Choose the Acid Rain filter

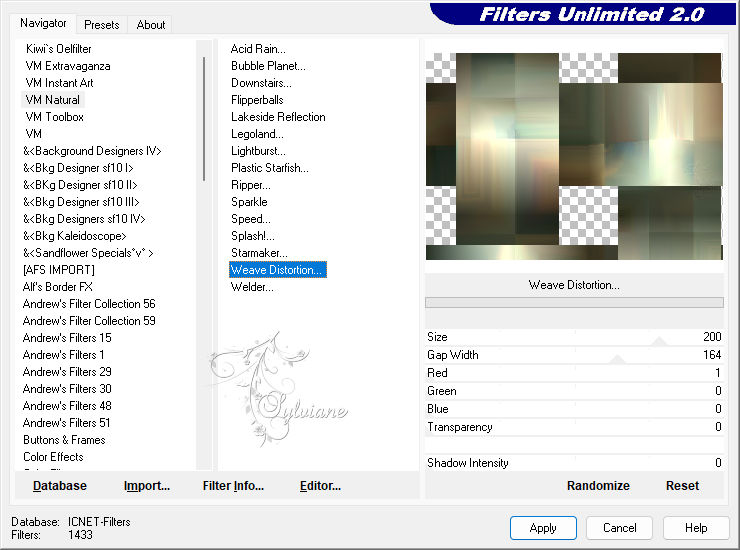pyautogui.click(x=258, y=49)
